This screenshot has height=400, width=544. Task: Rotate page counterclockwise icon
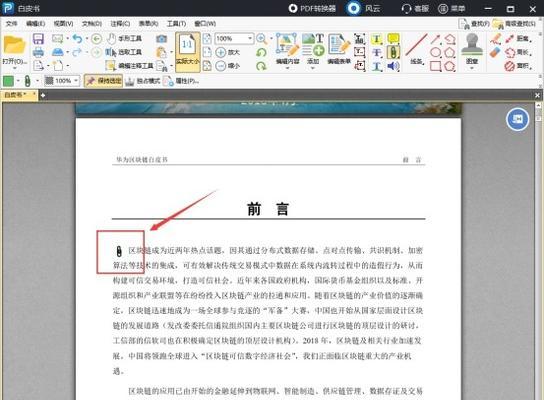point(261,52)
